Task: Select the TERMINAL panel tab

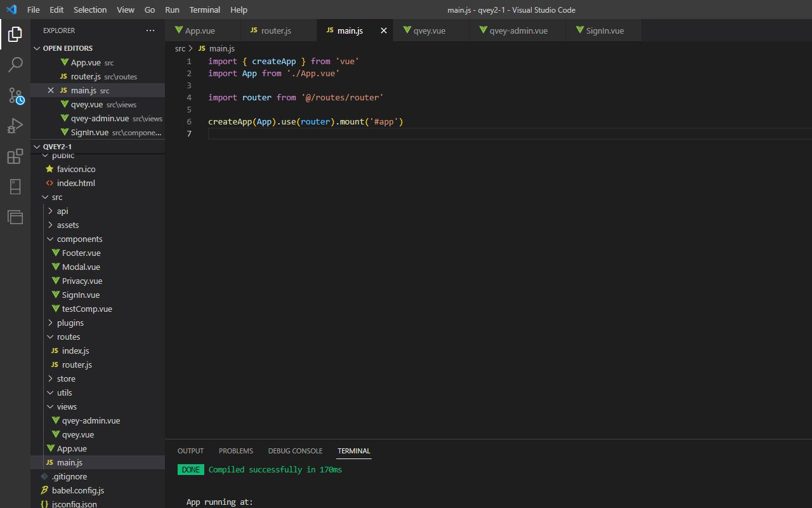Action: click(x=354, y=451)
